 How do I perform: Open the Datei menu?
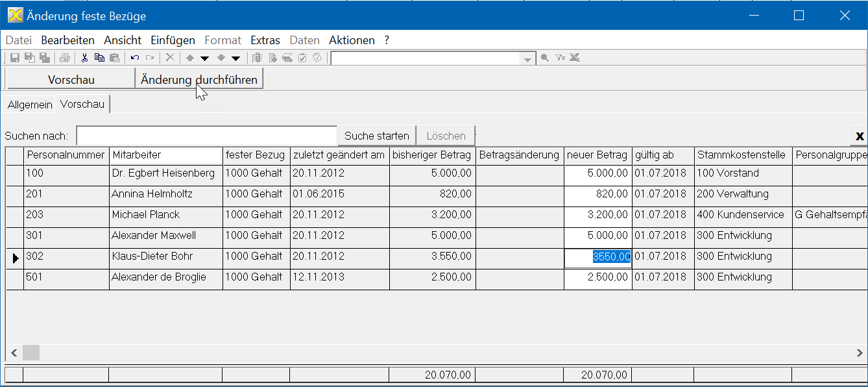pyautogui.click(x=18, y=40)
